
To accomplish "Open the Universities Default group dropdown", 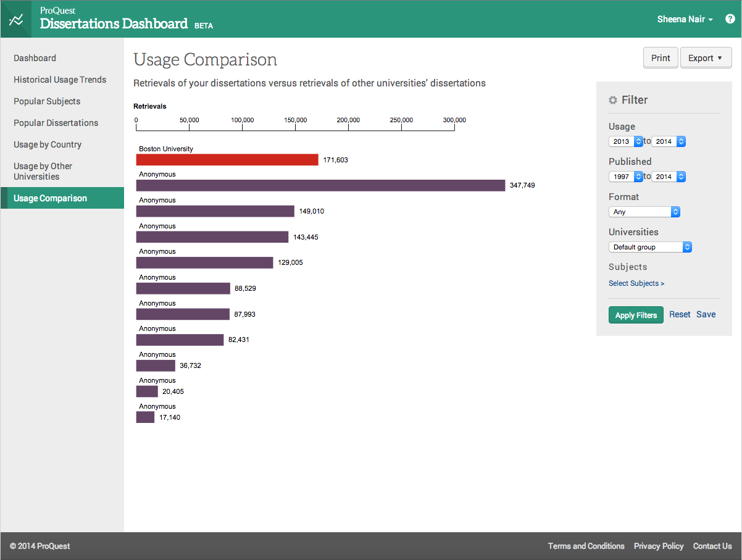I will coord(650,247).
